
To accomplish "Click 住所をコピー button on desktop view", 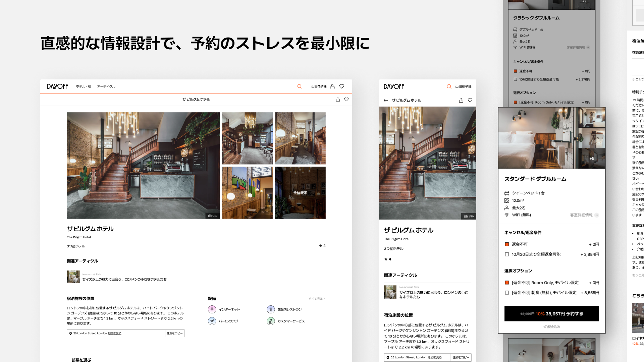I will (x=175, y=334).
